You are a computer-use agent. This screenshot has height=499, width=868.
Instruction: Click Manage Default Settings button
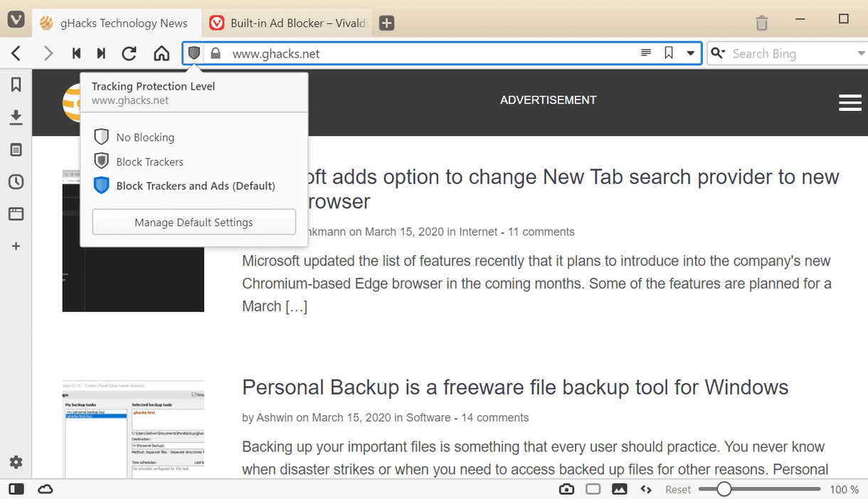[x=194, y=222]
